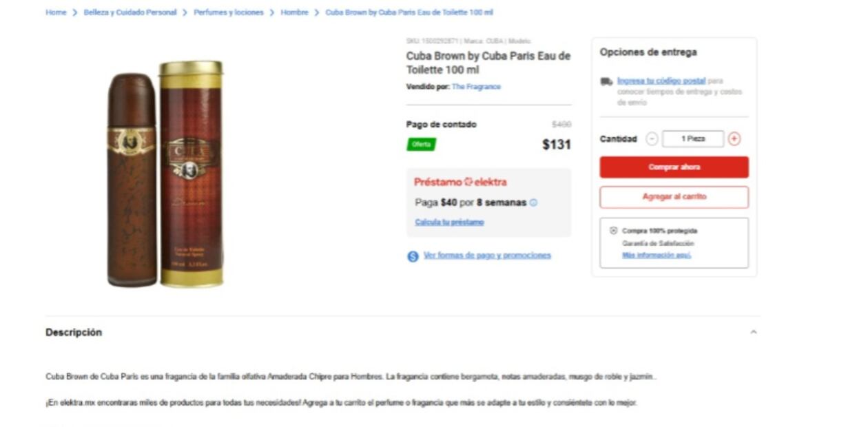The width and height of the screenshot is (868, 427).
Task: Select the Hombre breadcrumb link
Action: coord(294,12)
